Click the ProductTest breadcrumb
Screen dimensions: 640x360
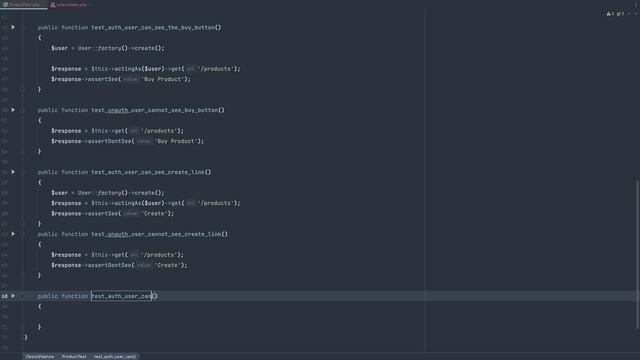point(74,356)
